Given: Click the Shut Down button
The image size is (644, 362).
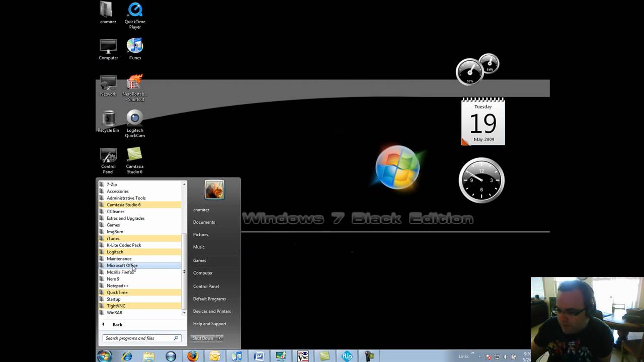Looking at the screenshot, I should (x=203, y=338).
